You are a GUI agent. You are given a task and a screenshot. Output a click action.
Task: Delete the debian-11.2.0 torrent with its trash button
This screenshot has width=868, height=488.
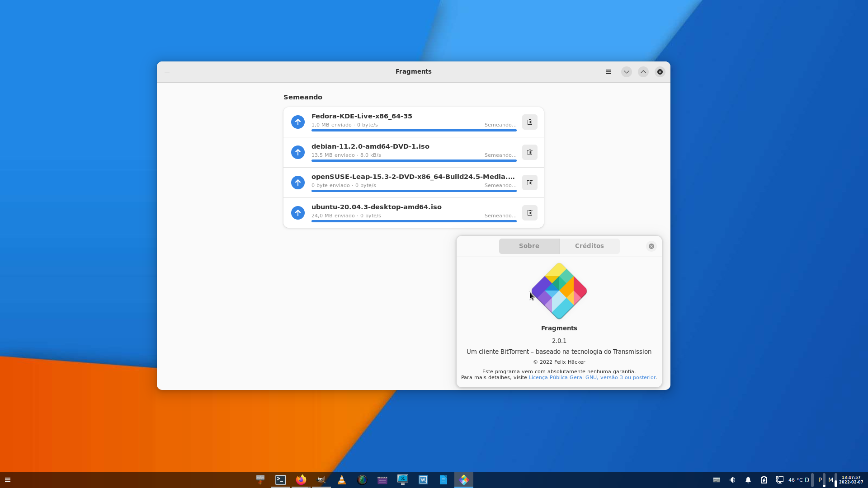pyautogui.click(x=530, y=152)
